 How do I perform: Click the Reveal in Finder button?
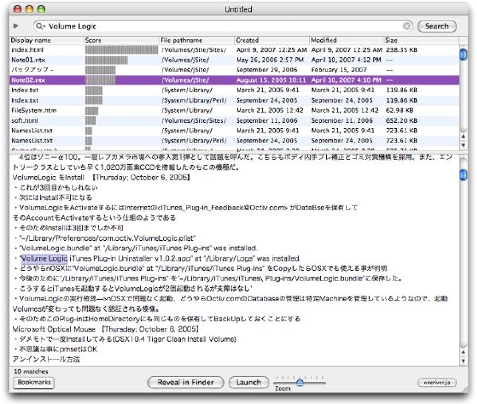pos(186,382)
